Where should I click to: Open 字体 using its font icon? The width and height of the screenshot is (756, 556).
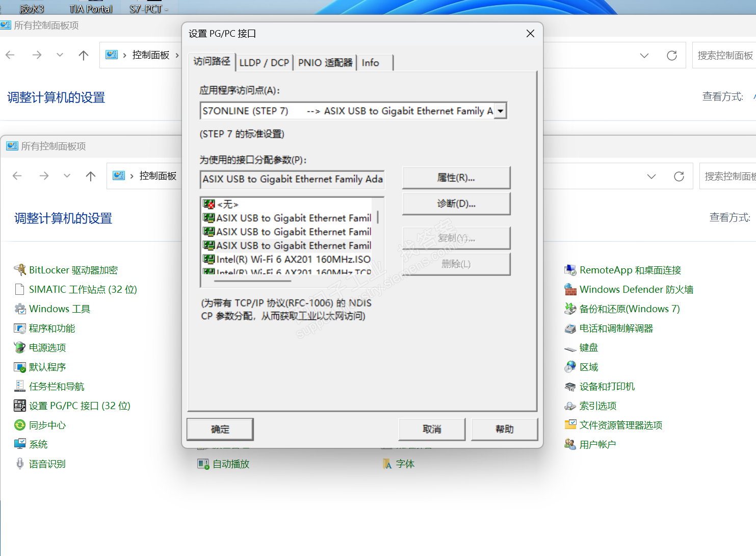coord(387,464)
